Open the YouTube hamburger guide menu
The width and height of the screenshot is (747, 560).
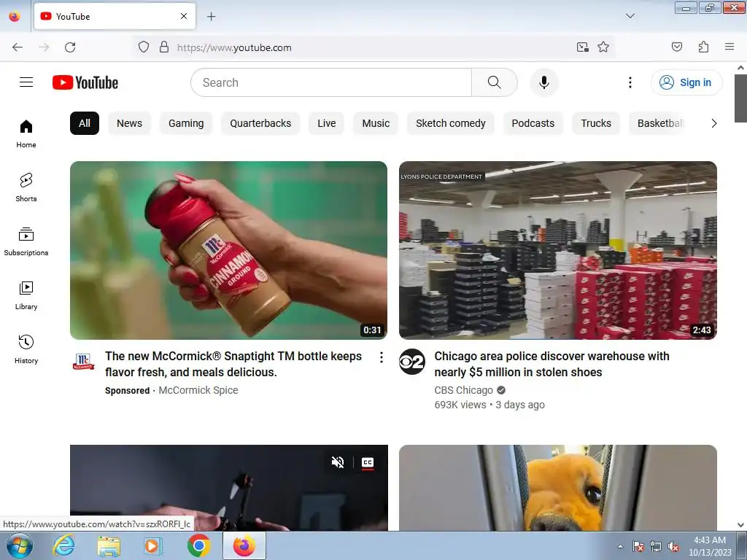[26, 82]
